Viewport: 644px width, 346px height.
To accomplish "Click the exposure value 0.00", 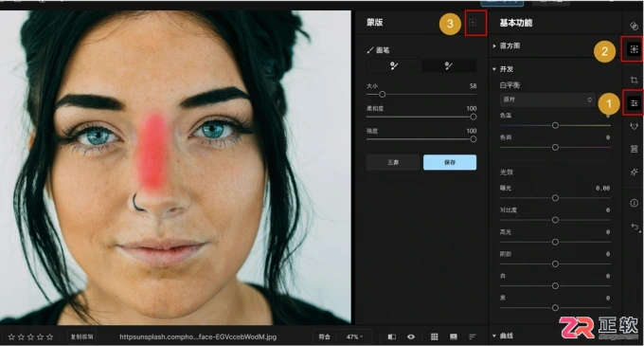I will [602, 189].
